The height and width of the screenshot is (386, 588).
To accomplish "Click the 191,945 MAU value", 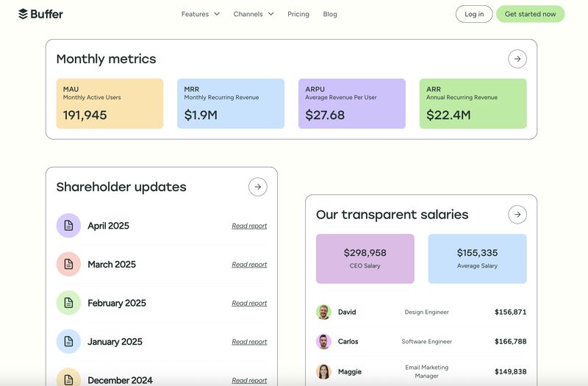I will [x=85, y=115].
